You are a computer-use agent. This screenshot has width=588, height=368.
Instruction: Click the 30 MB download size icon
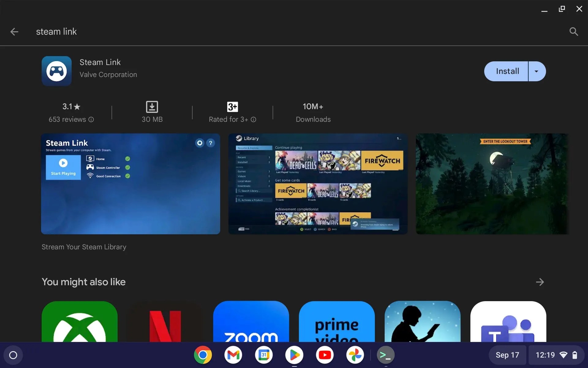point(152,107)
